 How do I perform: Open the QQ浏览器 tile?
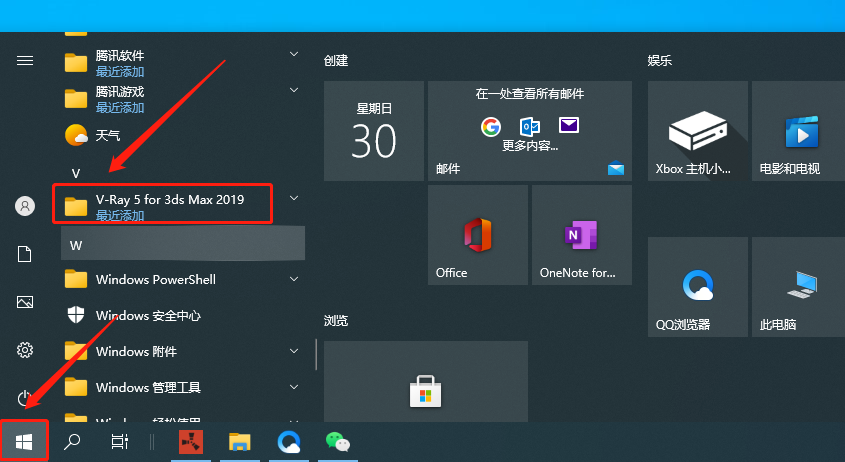tap(698, 287)
